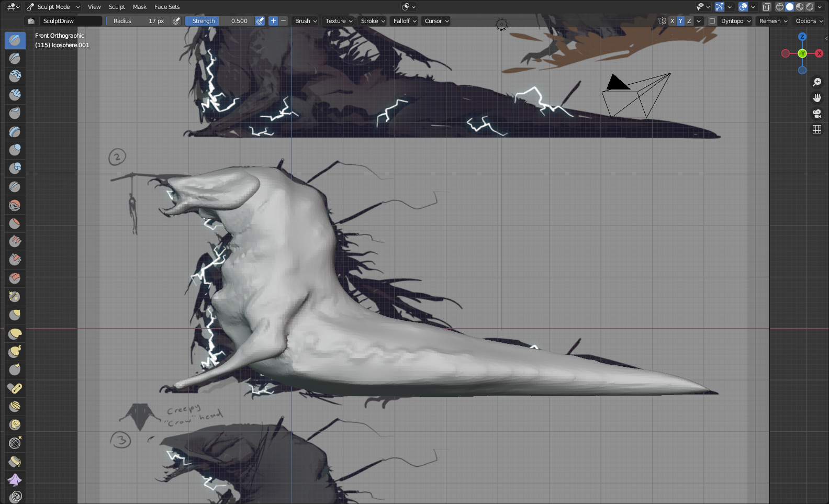This screenshot has width=829, height=504.
Task: Select the Blob brush tool
Action: pyautogui.click(x=15, y=169)
